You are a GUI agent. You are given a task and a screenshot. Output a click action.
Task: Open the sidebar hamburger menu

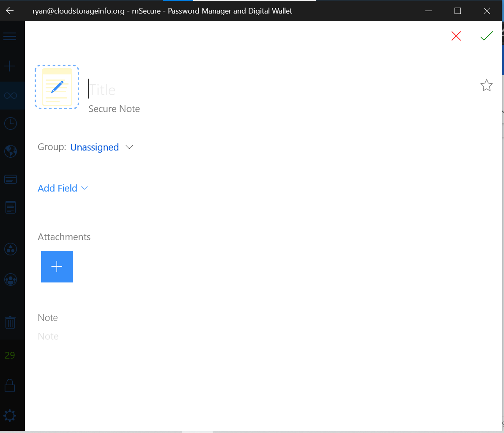pyautogui.click(x=10, y=36)
